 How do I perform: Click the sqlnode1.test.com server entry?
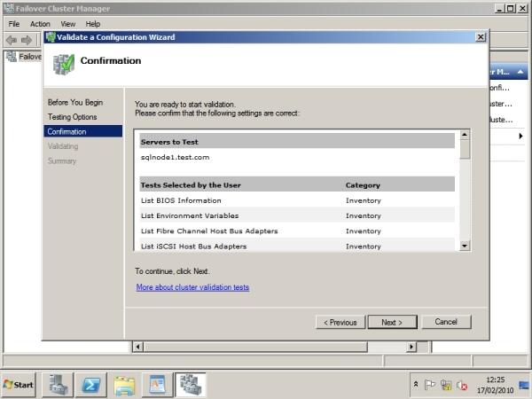click(175, 157)
